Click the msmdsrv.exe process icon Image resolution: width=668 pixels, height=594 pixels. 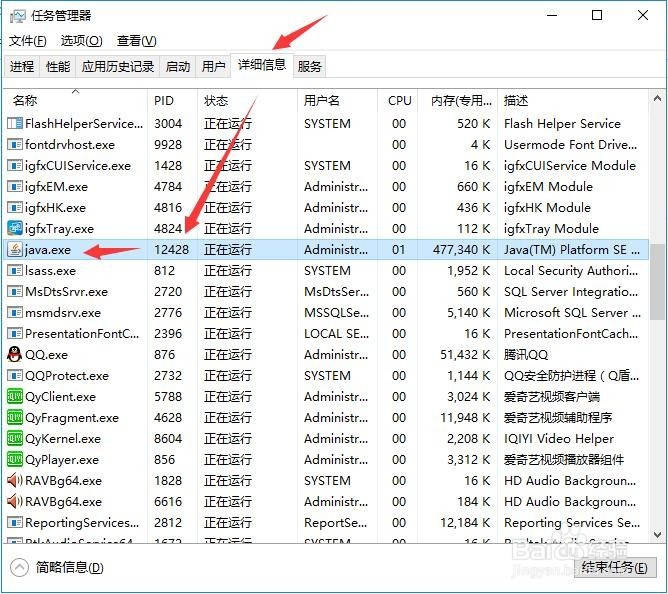pyautogui.click(x=15, y=312)
